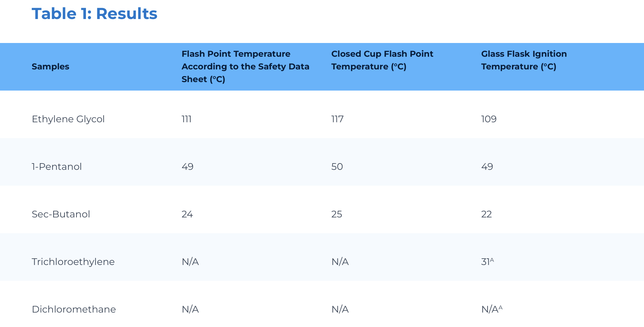The height and width of the screenshot is (327, 644).
Task: Click the Sec-Butanol ignition value 22
Action: pos(486,214)
